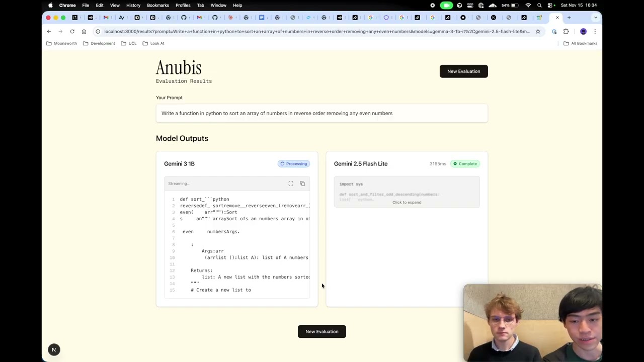The height and width of the screenshot is (362, 644).
Task: Click the URL address bar
Action: (317, 31)
